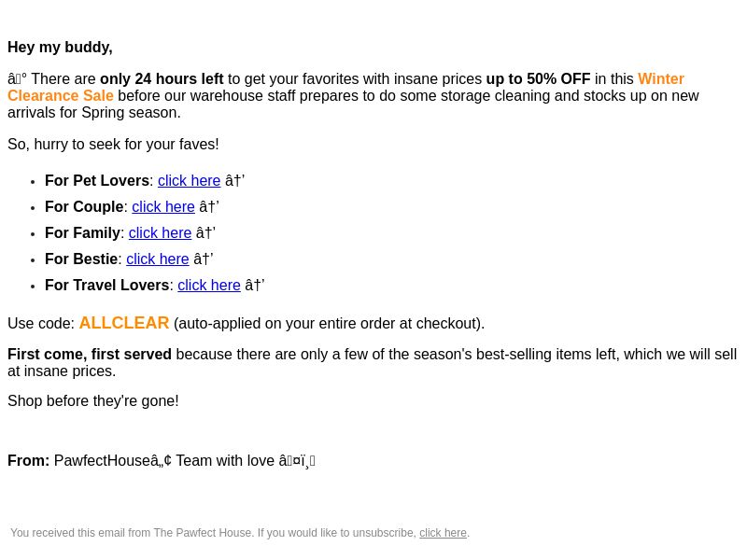Image resolution: width=747 pixels, height=560 pixels.
Task: Click the 'So, hurry to seek' sentence
Action: [x=113, y=145]
